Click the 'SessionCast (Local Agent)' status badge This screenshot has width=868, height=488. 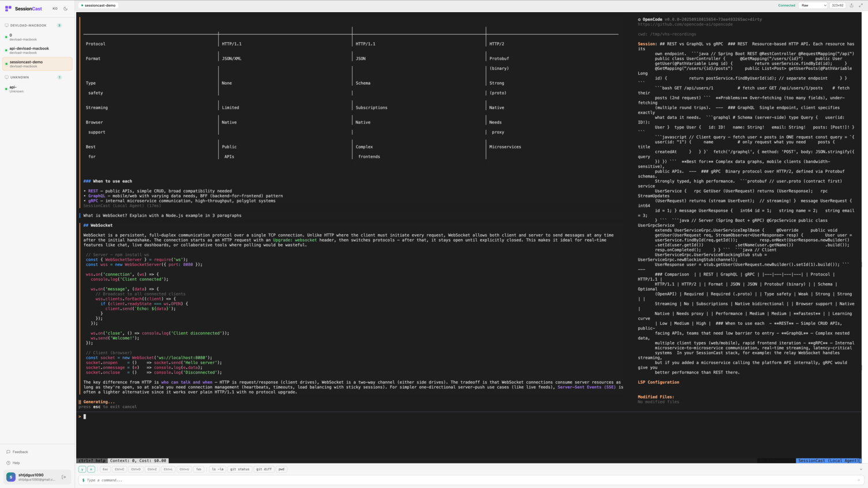(x=829, y=460)
